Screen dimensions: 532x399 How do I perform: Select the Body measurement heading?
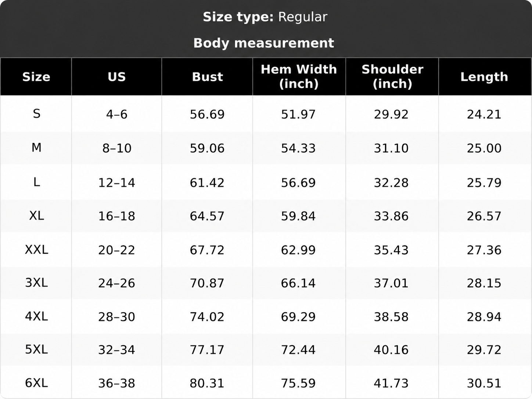pos(264,43)
